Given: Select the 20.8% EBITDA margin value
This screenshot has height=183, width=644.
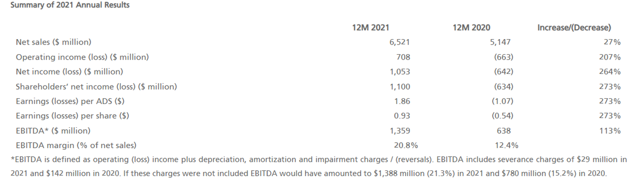Looking at the screenshot, I should [406, 145].
